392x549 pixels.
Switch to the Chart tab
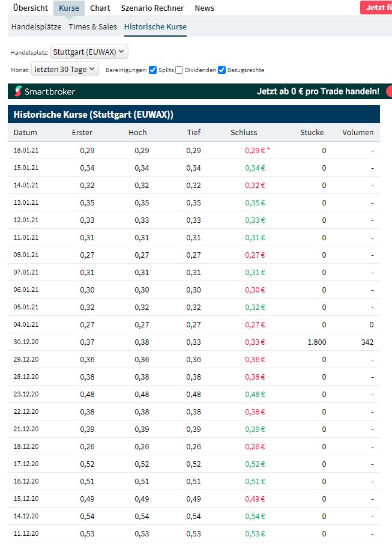point(100,8)
